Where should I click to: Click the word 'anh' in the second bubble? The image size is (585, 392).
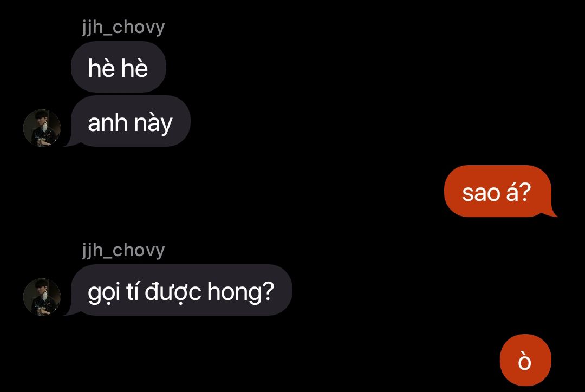point(108,122)
